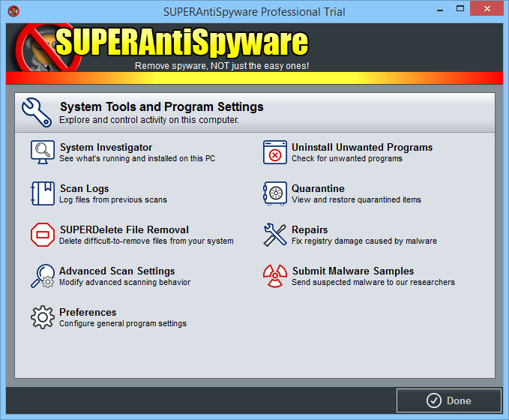Screen dimensions: 509x420
Task: Click the Uninstall Unwanted Programs window icon
Action: [275, 152]
